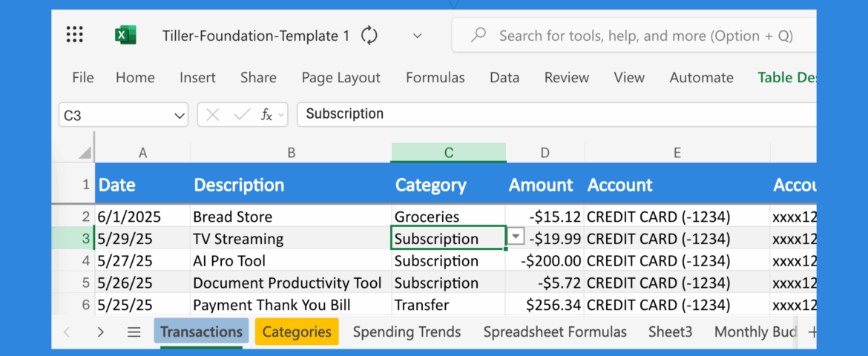Select column A header

pyautogui.click(x=143, y=153)
